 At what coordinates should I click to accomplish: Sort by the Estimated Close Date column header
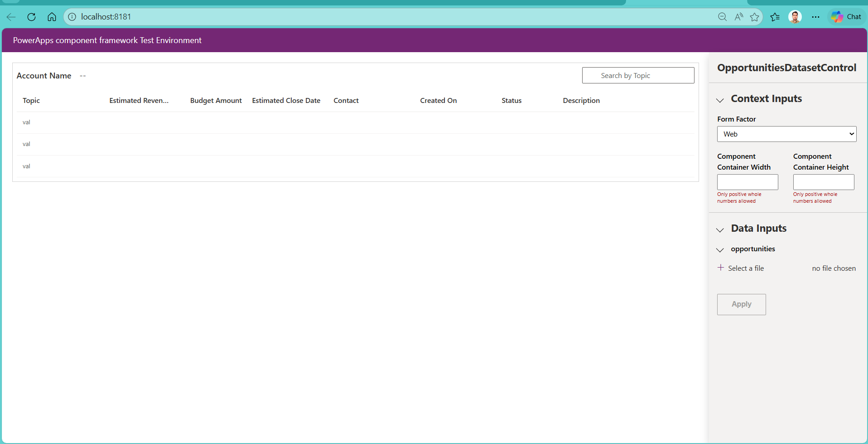(286, 101)
